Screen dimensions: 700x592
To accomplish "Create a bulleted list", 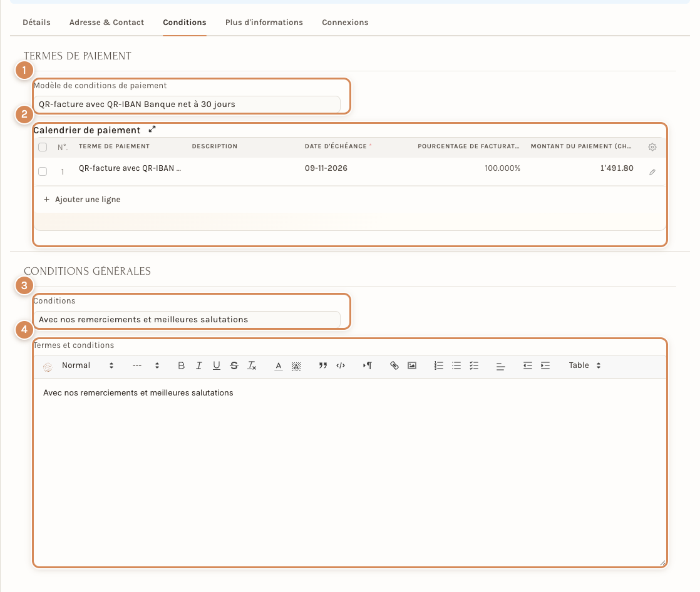I will coord(456,365).
